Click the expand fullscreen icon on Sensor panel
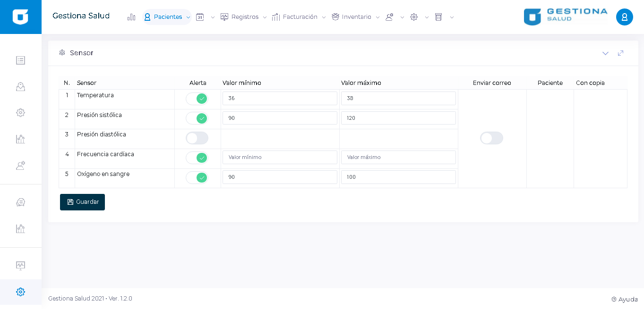This screenshot has height=309, width=644. tap(620, 53)
